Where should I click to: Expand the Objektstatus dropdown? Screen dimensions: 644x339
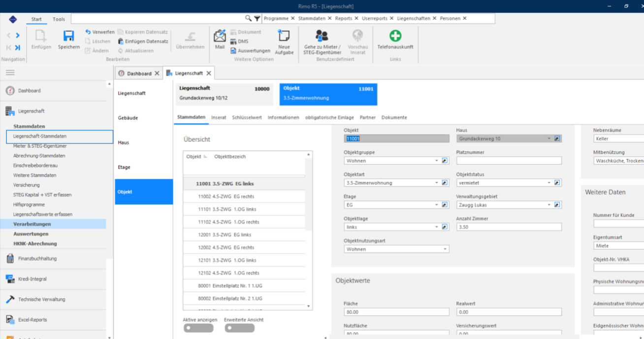(x=549, y=183)
